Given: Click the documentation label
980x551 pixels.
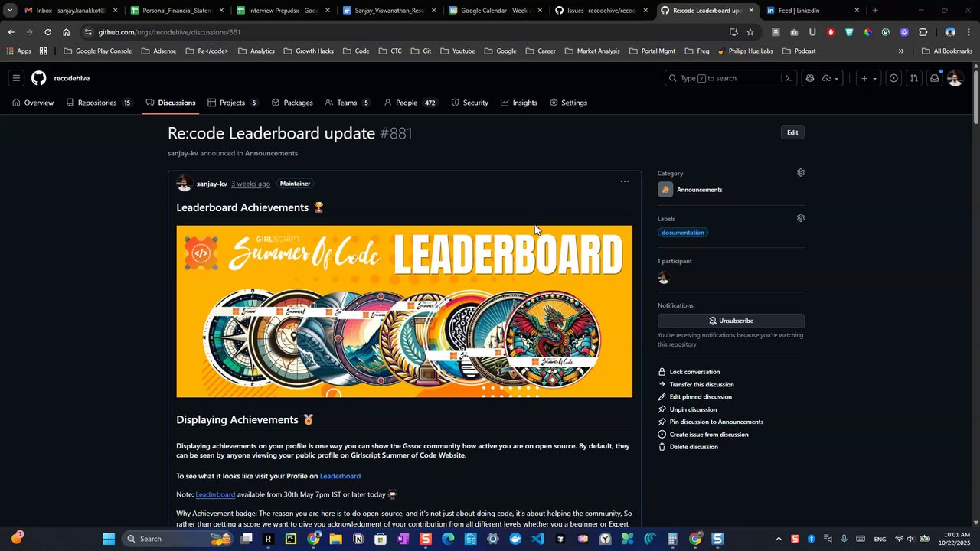Looking at the screenshot, I should pos(683,233).
